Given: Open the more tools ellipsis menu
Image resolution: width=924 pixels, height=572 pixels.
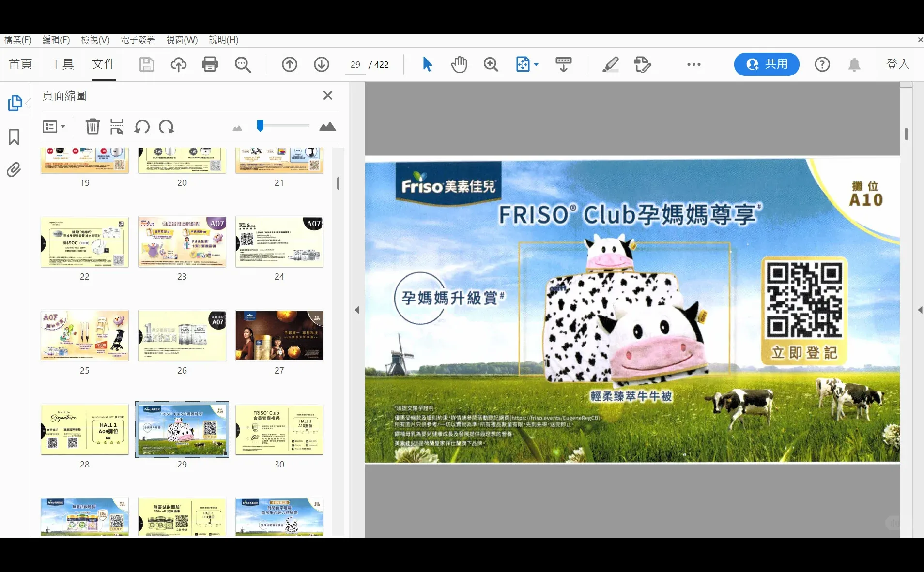Looking at the screenshot, I should click(693, 64).
